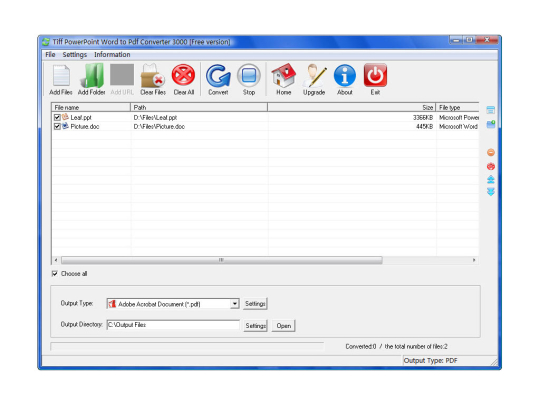The width and height of the screenshot is (540, 405).
Task: Click the grayed Add URL icon
Action: coord(122,75)
